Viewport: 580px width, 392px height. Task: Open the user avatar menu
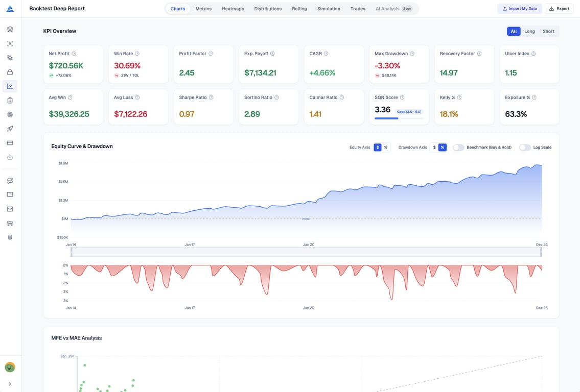[10, 367]
